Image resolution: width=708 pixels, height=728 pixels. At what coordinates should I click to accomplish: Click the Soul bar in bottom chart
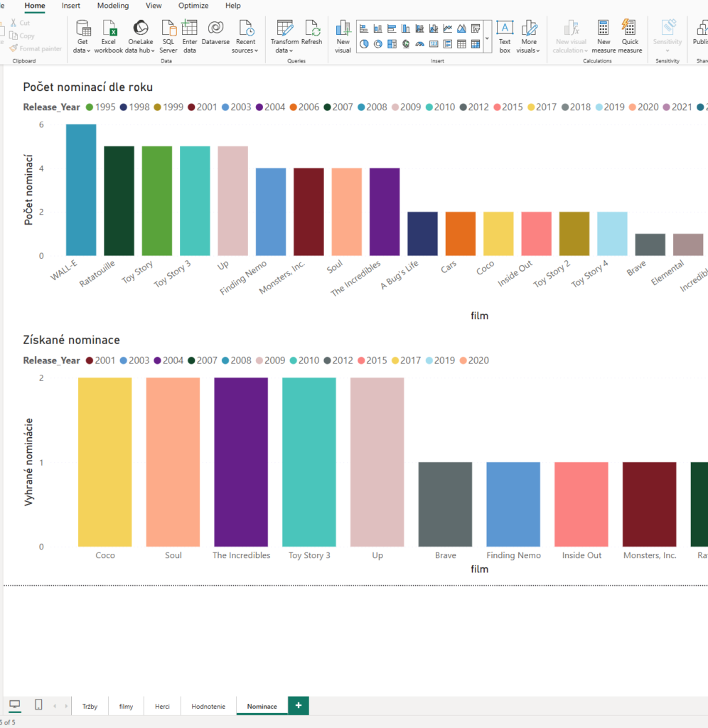pyautogui.click(x=173, y=462)
